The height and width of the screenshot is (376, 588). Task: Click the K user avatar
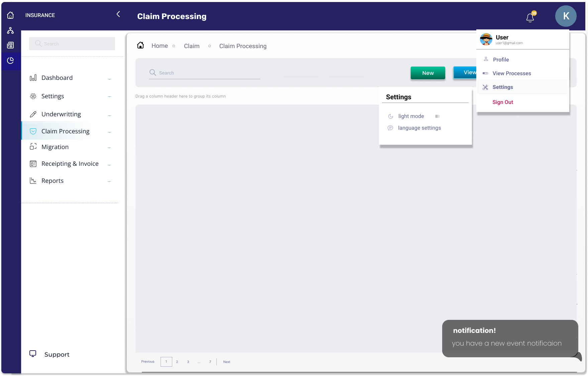pos(566,16)
